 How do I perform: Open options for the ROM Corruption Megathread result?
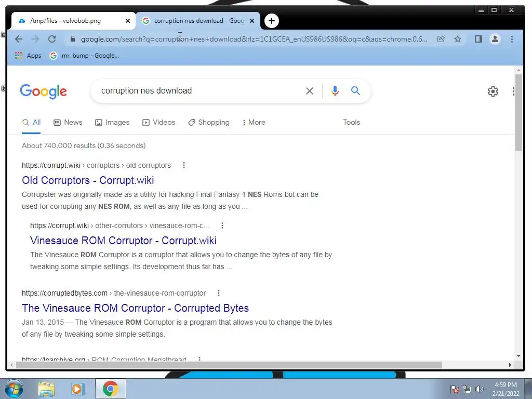click(x=199, y=359)
